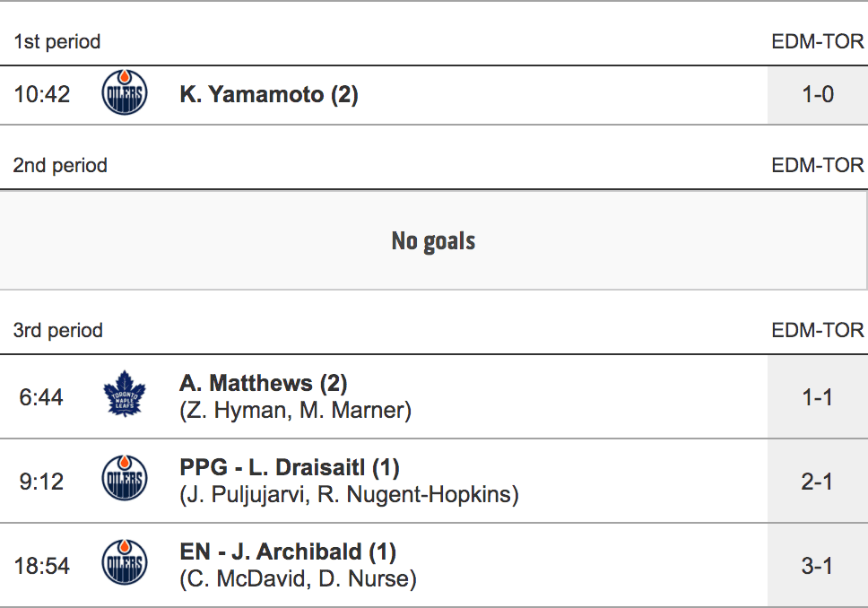Click the Z. Hyman, M. Marner assists line
Screen dimensions: 868x608
click(x=295, y=411)
